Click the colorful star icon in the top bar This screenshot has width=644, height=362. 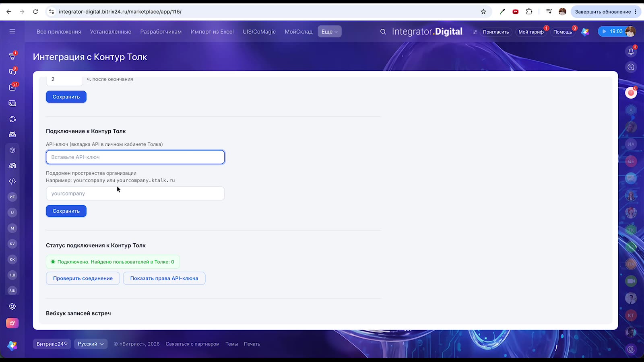585,32
